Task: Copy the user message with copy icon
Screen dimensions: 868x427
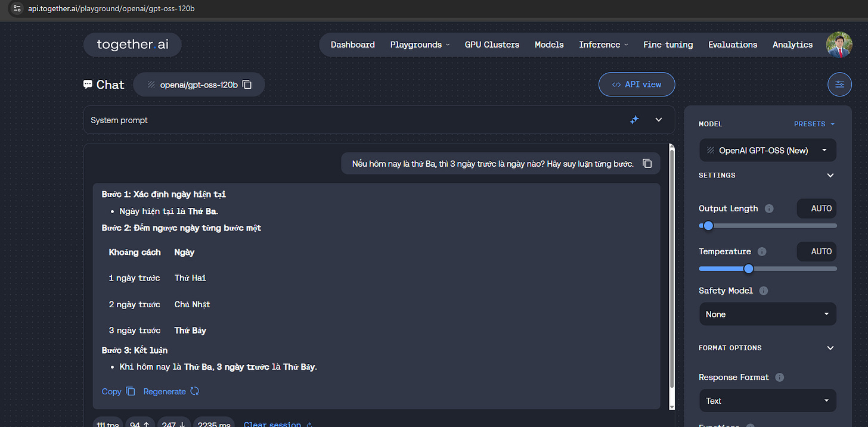Action: click(x=647, y=163)
